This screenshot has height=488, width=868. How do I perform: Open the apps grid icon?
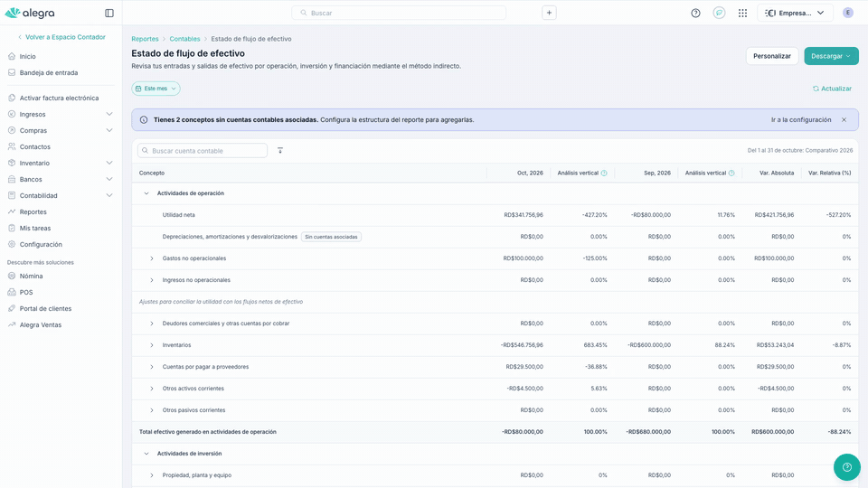point(742,13)
